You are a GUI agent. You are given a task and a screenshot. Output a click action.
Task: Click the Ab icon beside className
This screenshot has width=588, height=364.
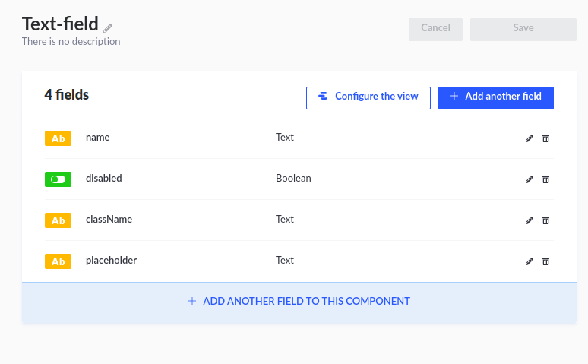[58, 220]
